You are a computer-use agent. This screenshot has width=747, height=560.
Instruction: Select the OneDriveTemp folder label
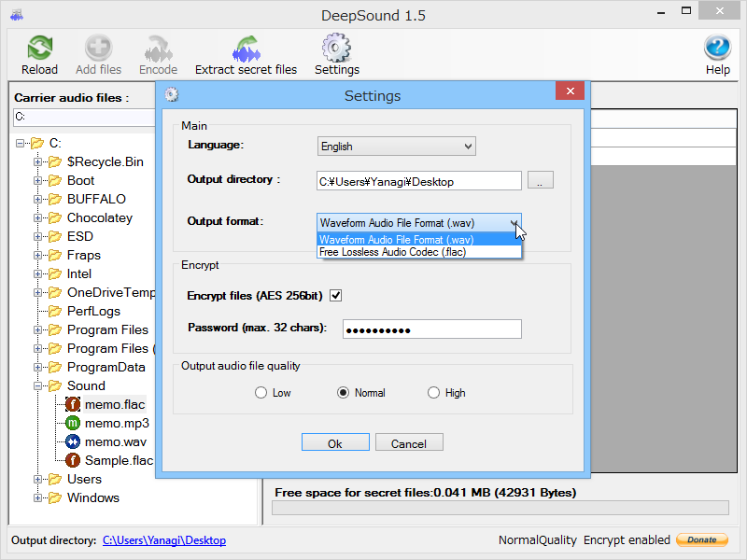click(x=111, y=292)
